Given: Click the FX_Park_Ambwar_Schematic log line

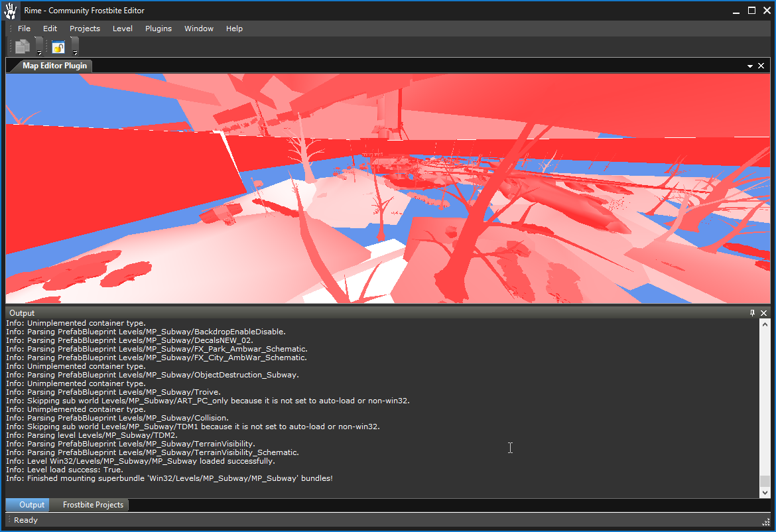Looking at the screenshot, I should [157, 349].
